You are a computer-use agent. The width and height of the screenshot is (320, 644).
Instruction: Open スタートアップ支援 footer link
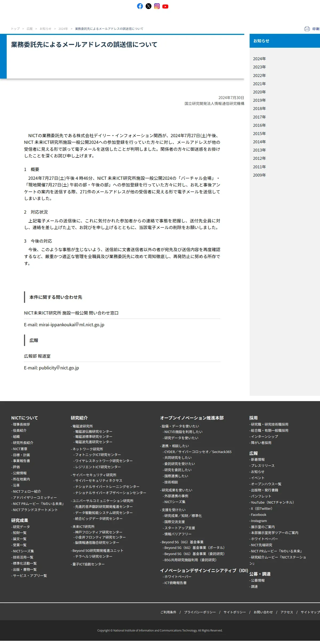(x=179, y=528)
